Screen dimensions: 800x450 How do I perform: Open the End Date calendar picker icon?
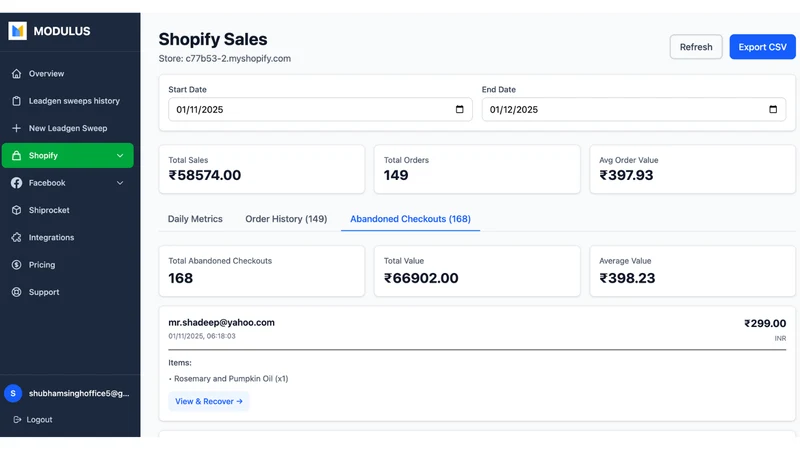pos(773,109)
